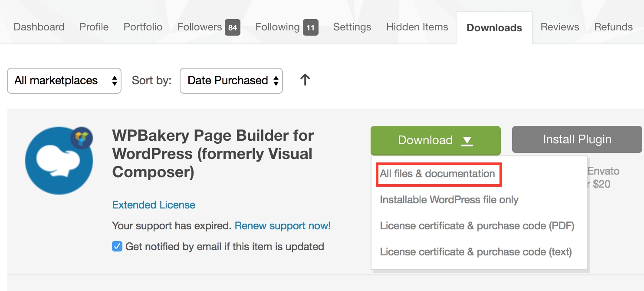Click the WPBakery chef hat logo

[x=58, y=161]
